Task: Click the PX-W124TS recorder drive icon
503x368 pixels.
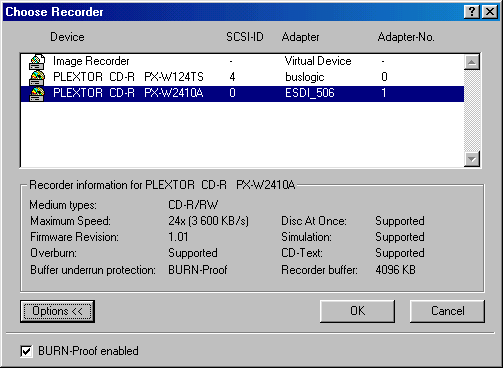Action: click(x=37, y=78)
